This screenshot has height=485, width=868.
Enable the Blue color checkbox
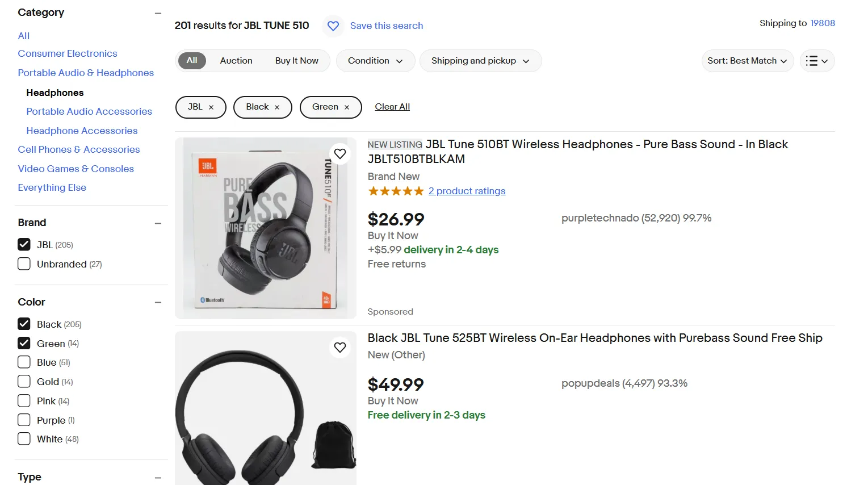pos(24,362)
